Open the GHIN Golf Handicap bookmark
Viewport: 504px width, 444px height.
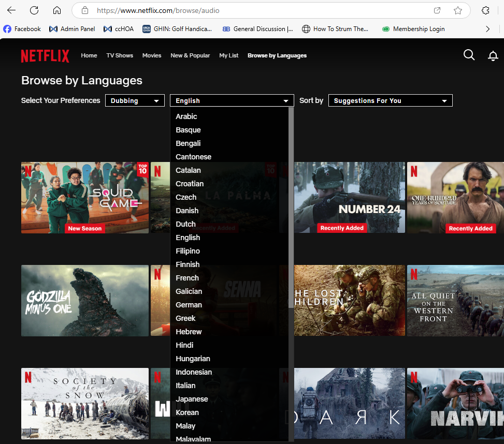coord(177,29)
